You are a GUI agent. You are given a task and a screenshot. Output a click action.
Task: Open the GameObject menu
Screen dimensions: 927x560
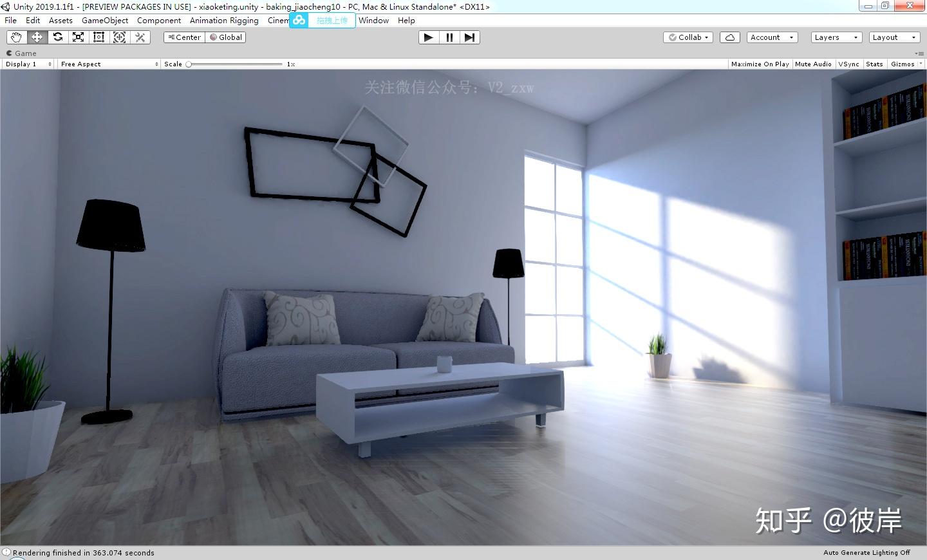[105, 21]
